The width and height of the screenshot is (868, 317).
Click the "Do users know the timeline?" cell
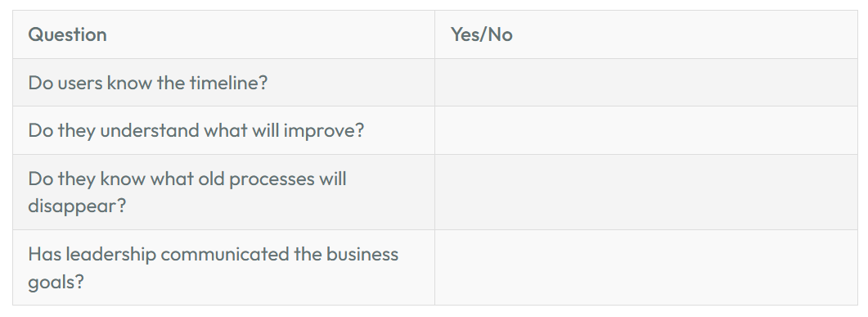click(223, 83)
